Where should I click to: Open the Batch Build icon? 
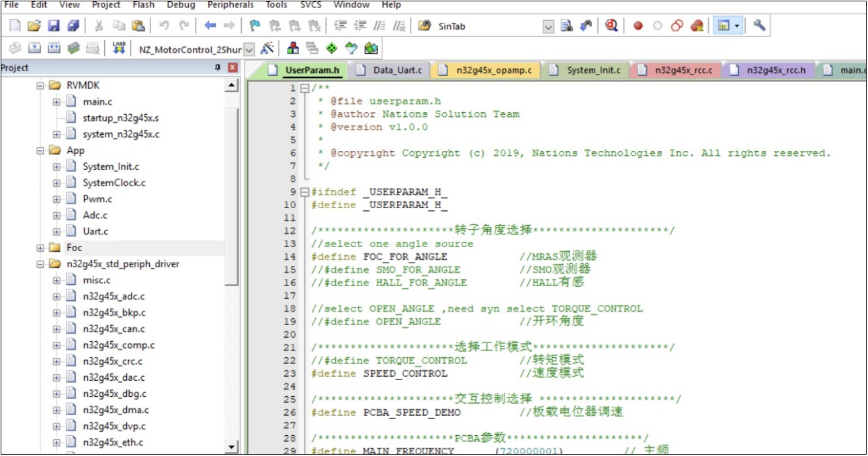pos(73,48)
